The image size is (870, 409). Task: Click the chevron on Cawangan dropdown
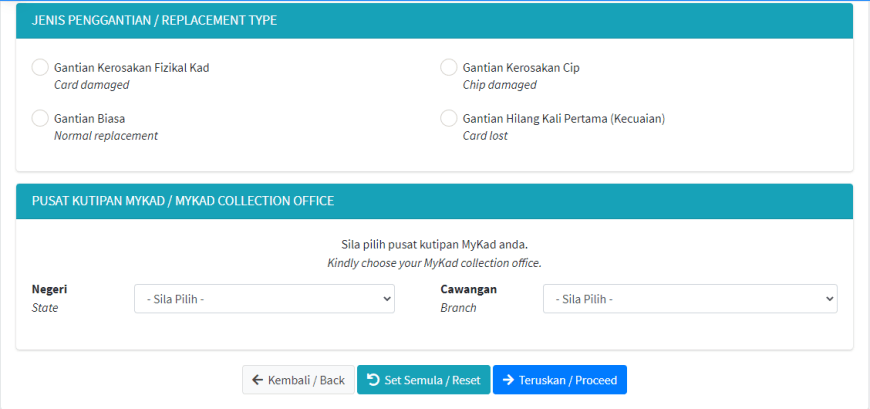pos(829,299)
